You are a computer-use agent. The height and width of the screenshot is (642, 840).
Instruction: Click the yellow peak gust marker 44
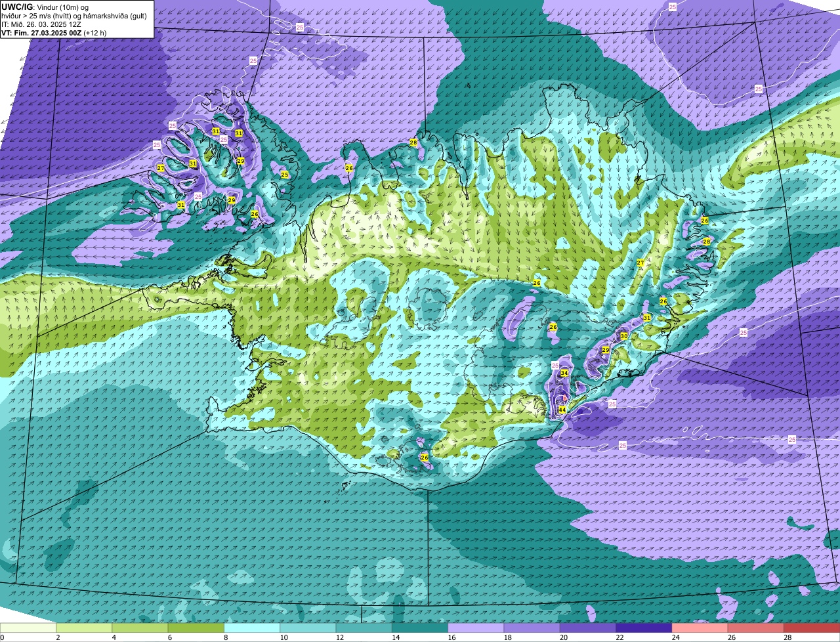pyautogui.click(x=562, y=410)
